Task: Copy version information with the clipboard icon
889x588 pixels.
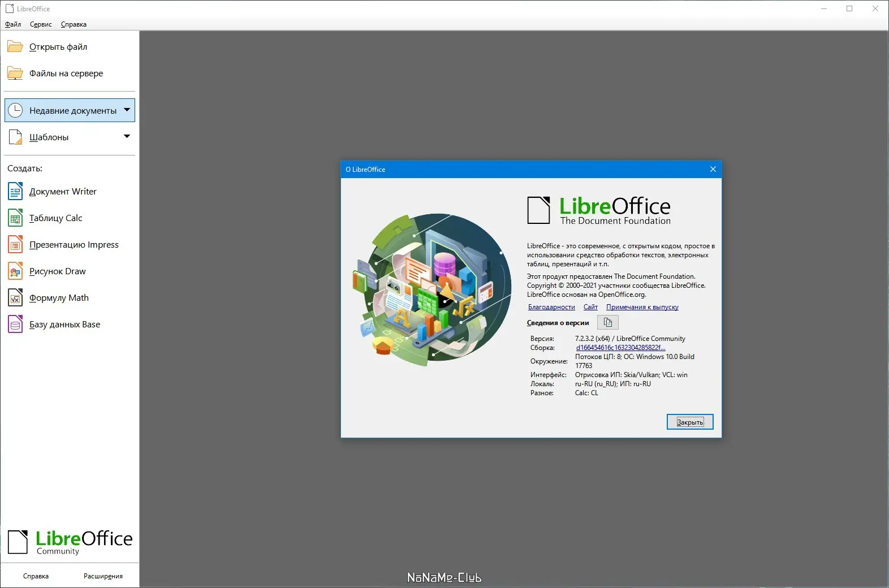Action: [x=608, y=322]
